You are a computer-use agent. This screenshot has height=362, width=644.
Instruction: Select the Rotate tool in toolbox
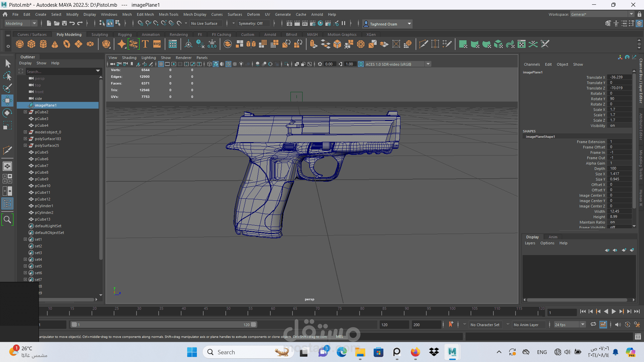(x=7, y=113)
